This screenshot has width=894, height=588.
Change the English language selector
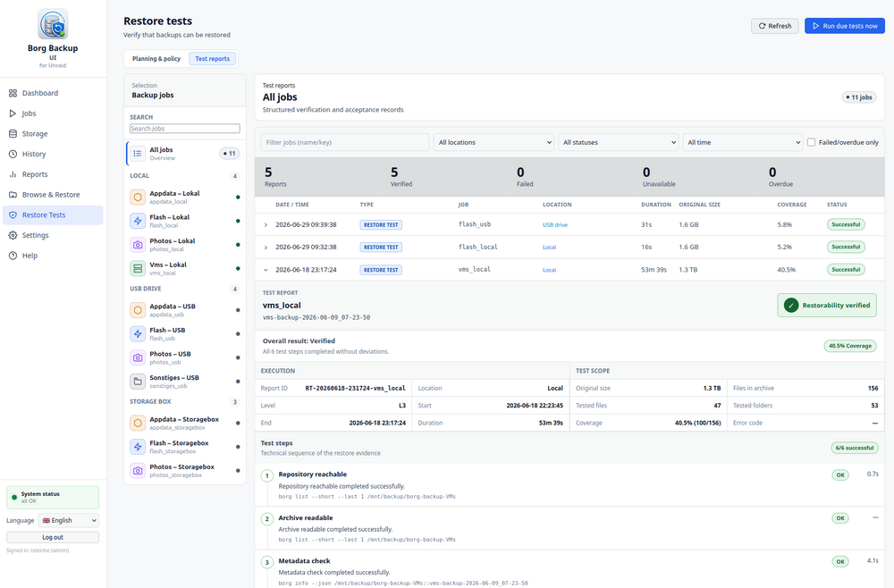(x=69, y=520)
